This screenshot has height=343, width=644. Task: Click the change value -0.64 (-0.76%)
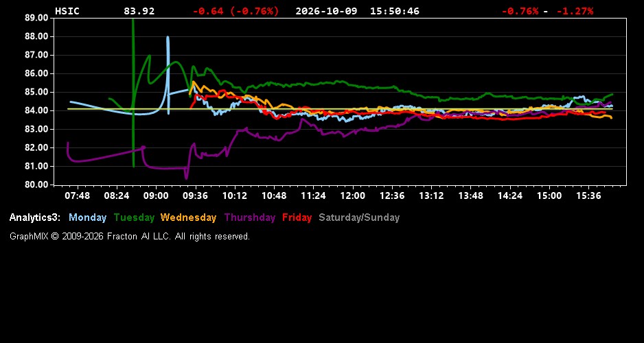(235, 11)
